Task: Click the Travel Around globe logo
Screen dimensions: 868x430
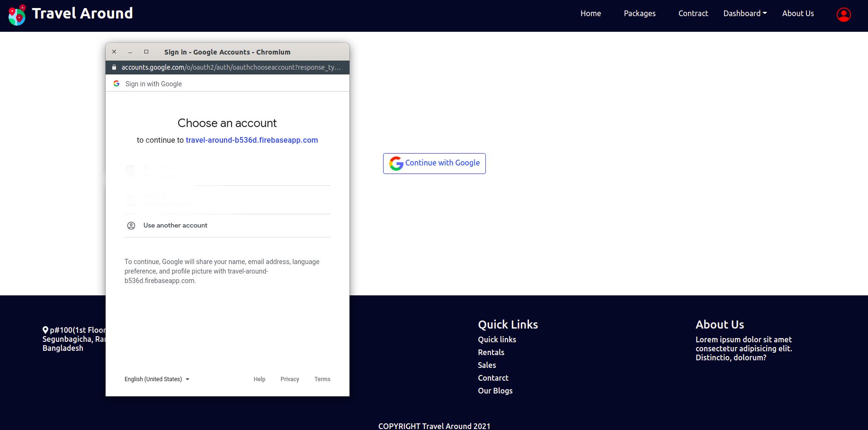Action: tap(17, 15)
